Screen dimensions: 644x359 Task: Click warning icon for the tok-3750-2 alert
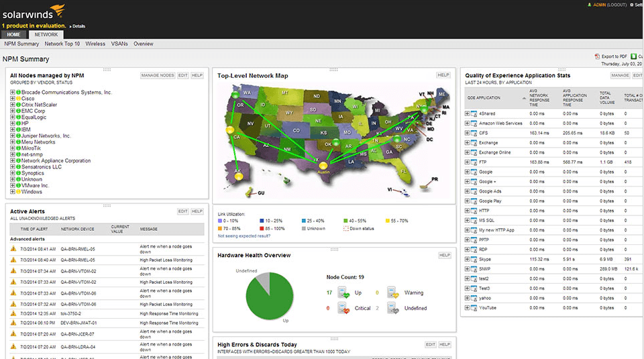point(13,313)
